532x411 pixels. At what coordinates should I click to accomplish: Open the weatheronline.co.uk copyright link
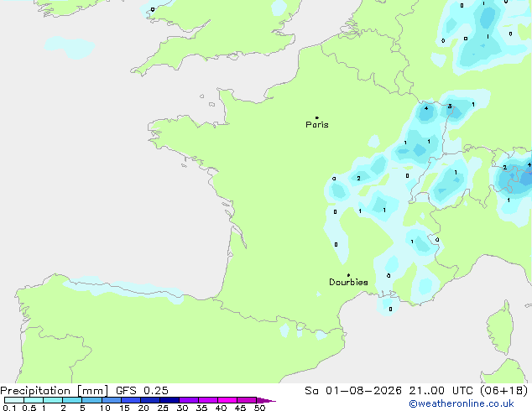(462, 403)
